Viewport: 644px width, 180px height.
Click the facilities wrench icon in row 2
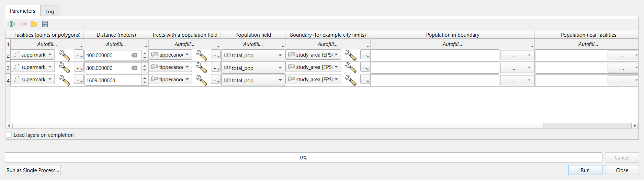(x=64, y=55)
